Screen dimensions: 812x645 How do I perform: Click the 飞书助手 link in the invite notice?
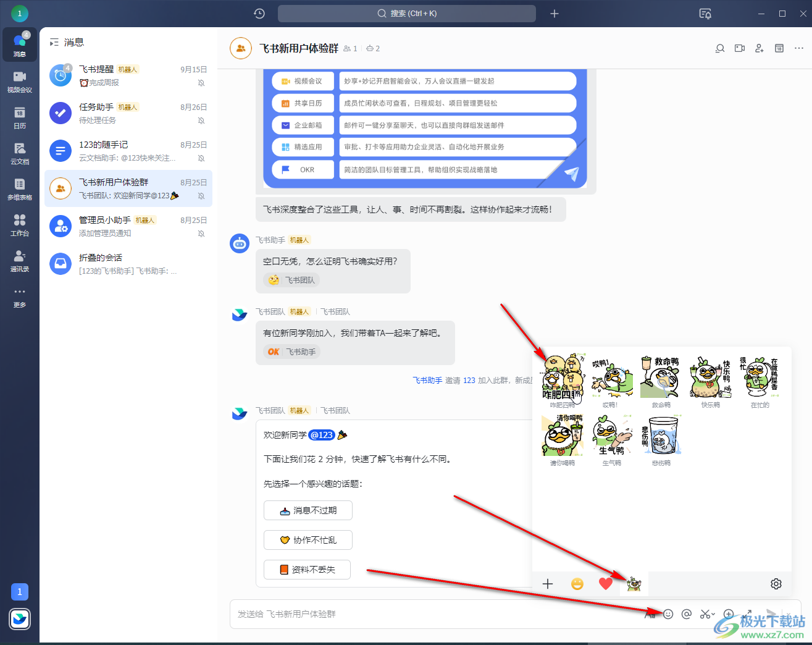(x=427, y=381)
